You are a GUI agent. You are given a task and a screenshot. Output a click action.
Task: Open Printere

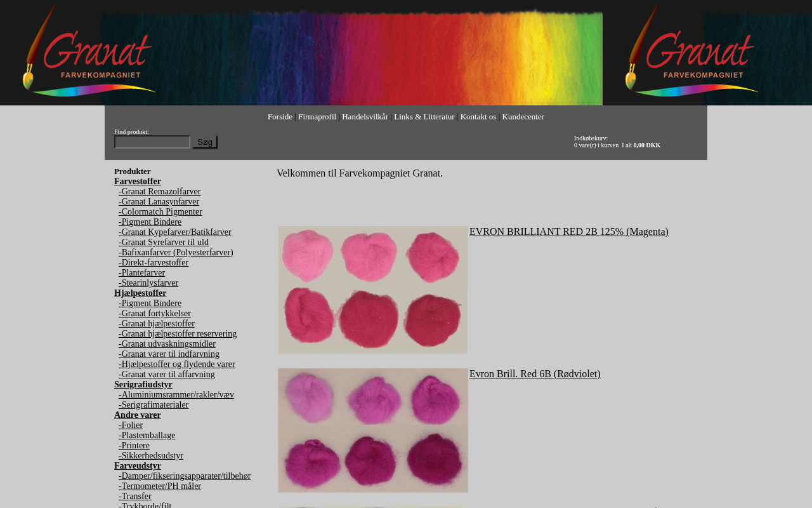[134, 446]
